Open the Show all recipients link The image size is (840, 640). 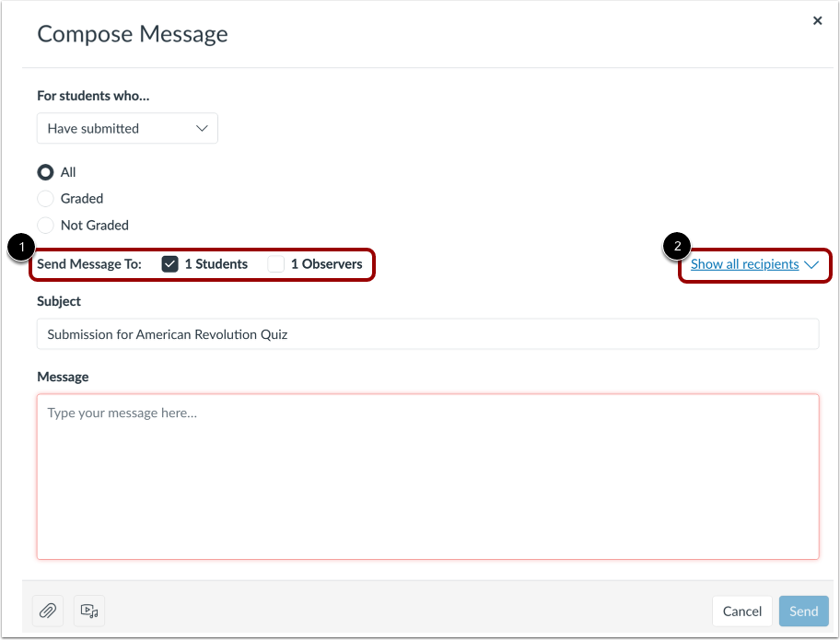743,263
